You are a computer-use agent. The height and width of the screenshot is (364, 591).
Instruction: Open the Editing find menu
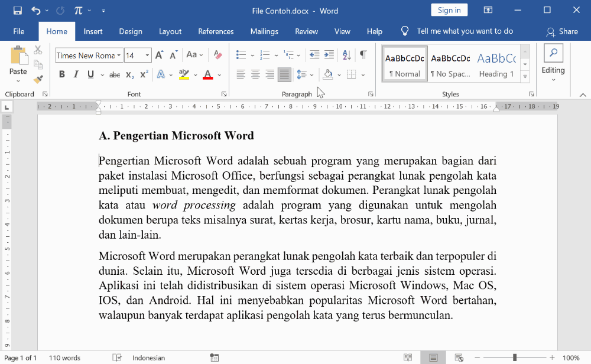click(553, 63)
